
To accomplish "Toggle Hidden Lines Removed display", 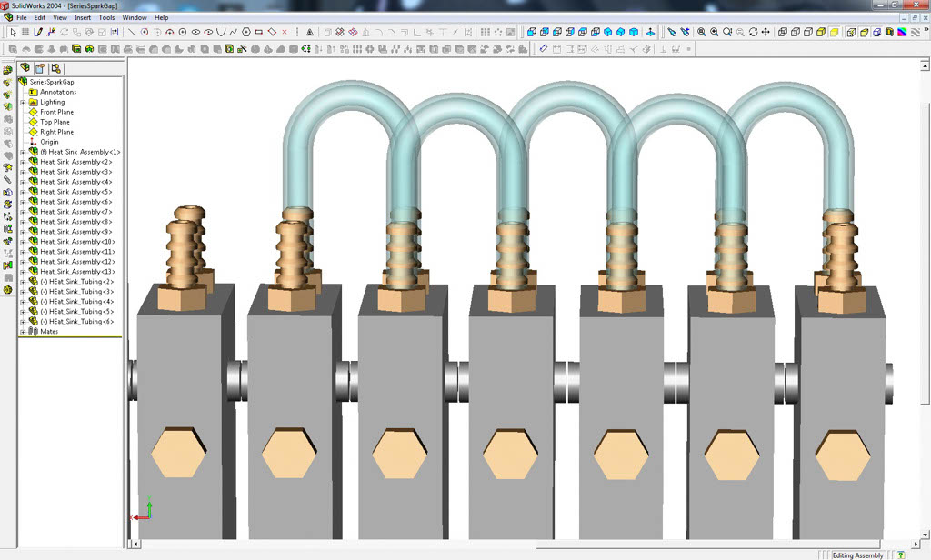I will (x=806, y=32).
